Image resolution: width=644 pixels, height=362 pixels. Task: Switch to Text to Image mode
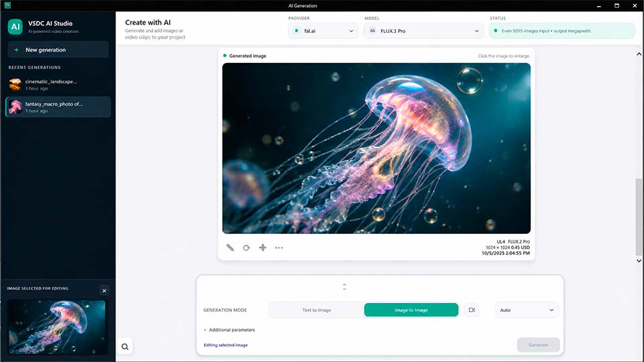316,310
